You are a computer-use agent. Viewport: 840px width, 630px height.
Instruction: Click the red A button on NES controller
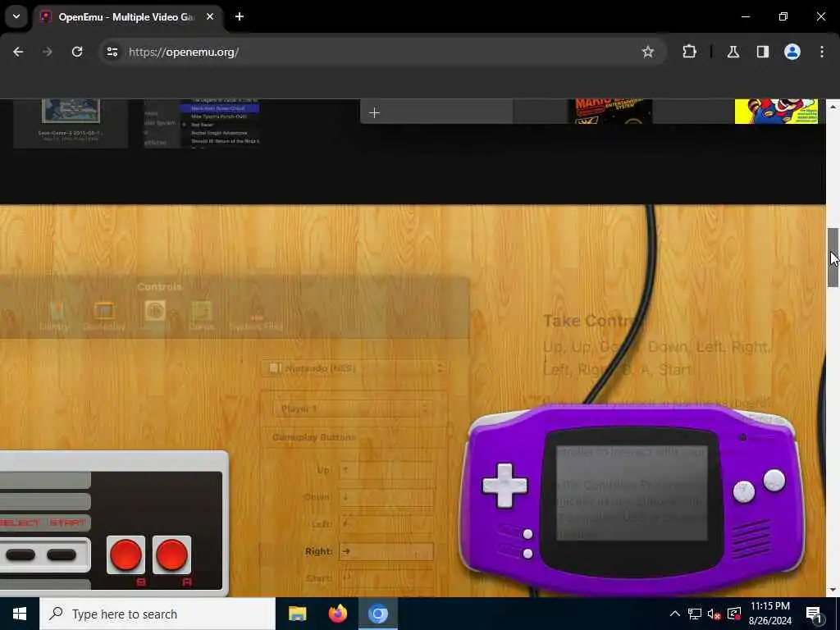172,555
